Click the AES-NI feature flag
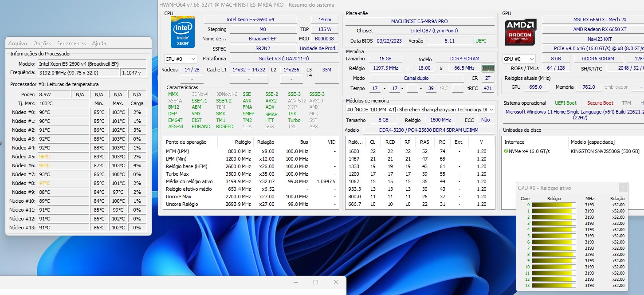This screenshot has height=295, width=644. pyautogui.click(x=176, y=126)
